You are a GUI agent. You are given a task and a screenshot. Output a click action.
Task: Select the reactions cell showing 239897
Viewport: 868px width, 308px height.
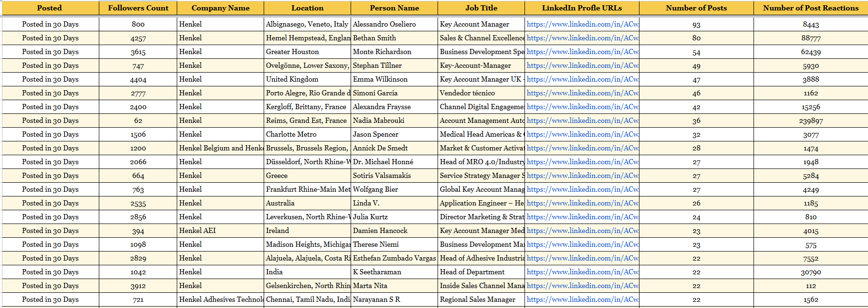(x=811, y=121)
